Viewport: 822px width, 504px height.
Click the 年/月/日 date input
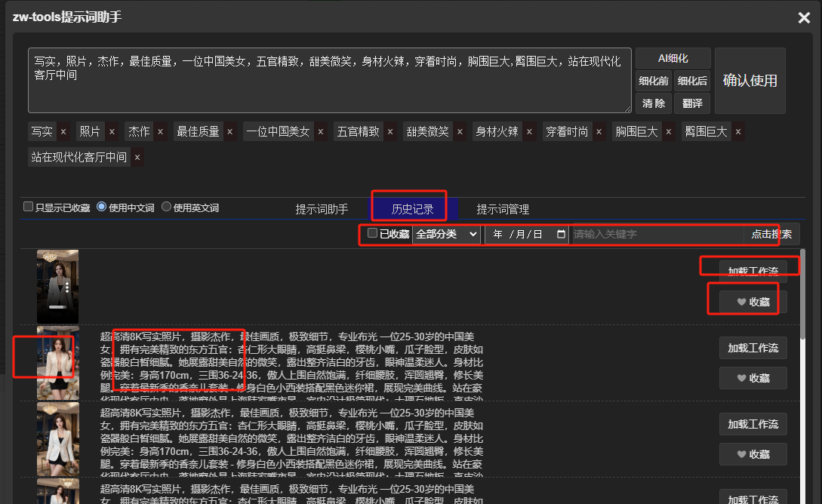click(527, 234)
